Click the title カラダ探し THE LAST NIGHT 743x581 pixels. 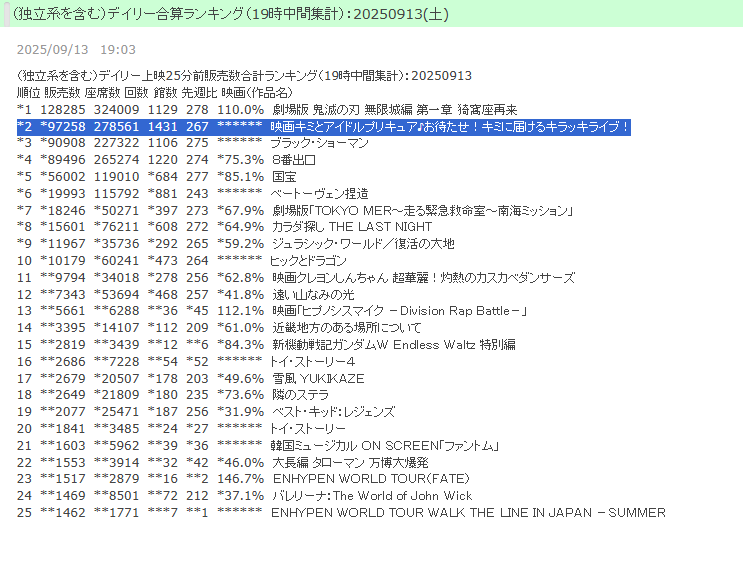coord(352,227)
